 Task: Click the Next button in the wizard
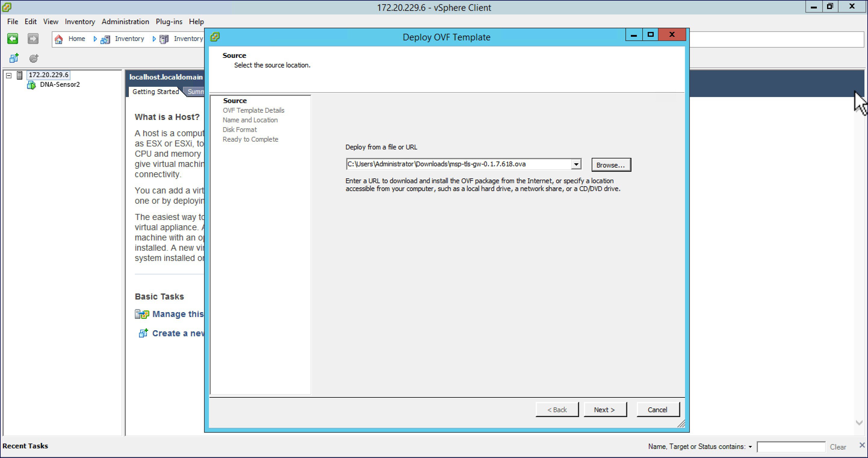point(605,409)
